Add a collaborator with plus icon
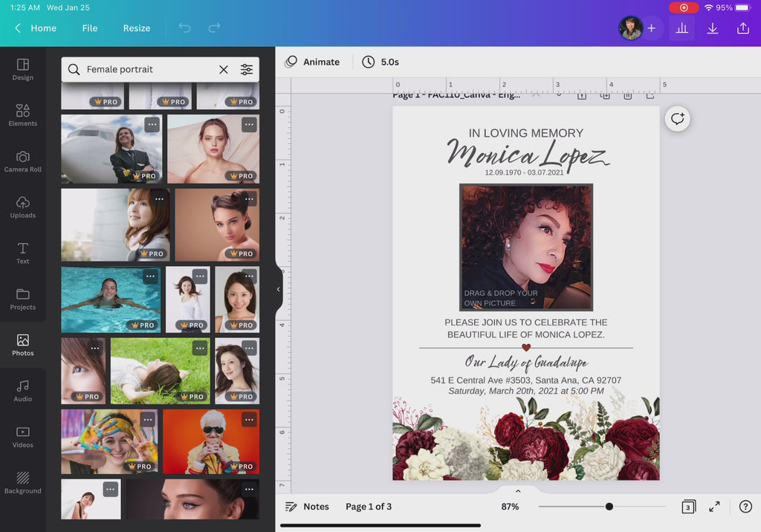Screen dimensions: 761x532 [x=651, y=28]
